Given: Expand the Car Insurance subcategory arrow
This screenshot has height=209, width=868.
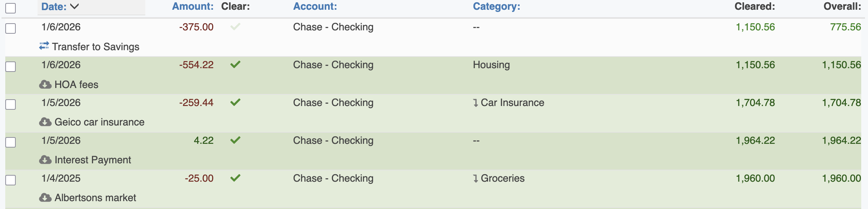Looking at the screenshot, I should click(x=476, y=103).
